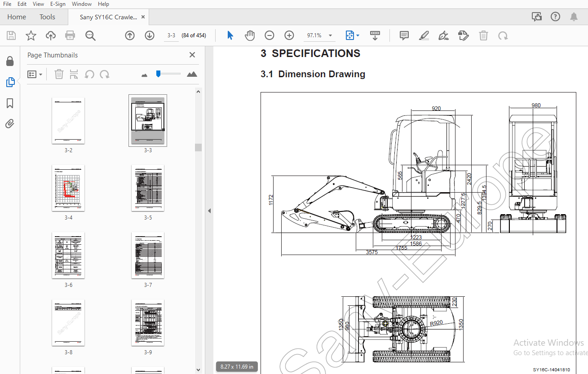Screen dimensions: 588x374
Task: Click thumbnails panel scroll down arrow
Action: 199,370
